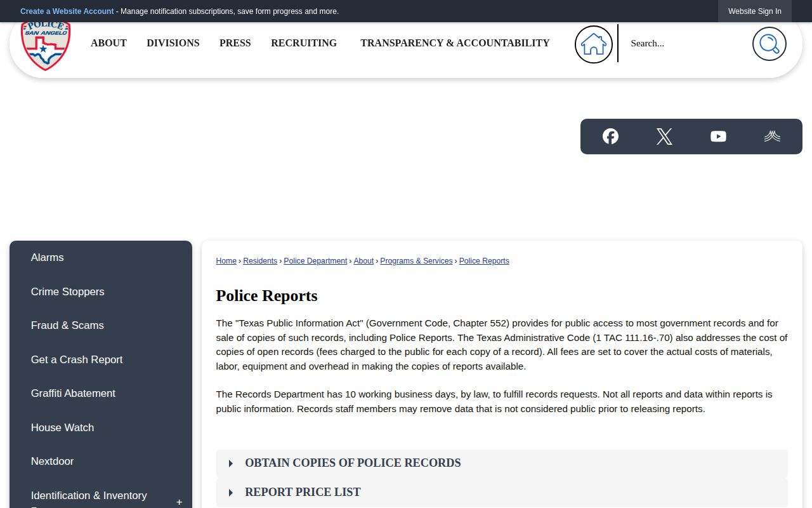Open the Divisions menu
Screen dimensions: 812x508
pyautogui.click(x=173, y=43)
